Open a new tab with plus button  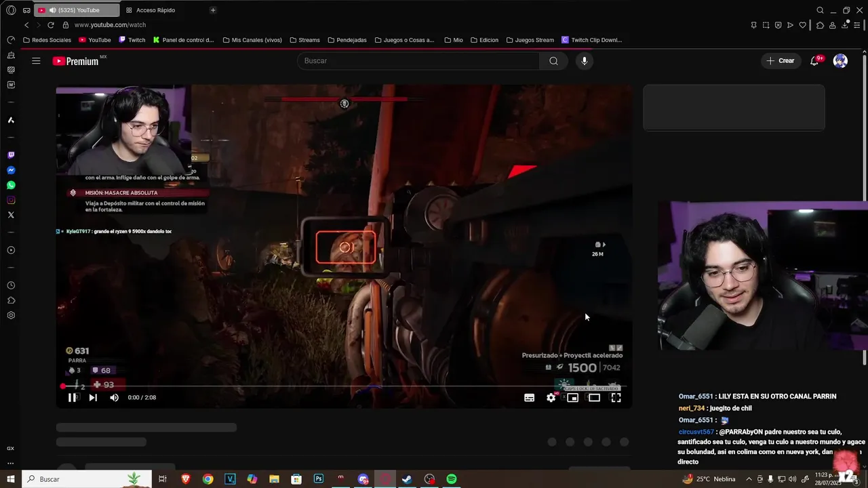(x=213, y=10)
